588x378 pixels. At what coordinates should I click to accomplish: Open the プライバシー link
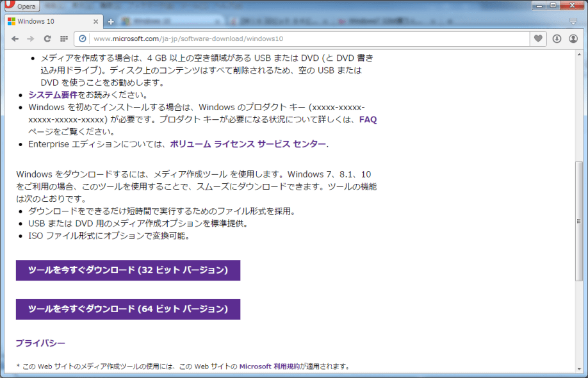(x=40, y=343)
